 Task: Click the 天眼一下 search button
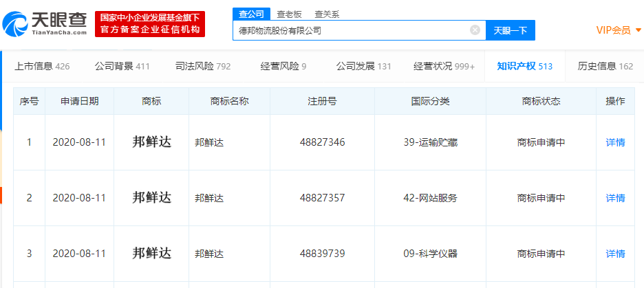(x=511, y=30)
